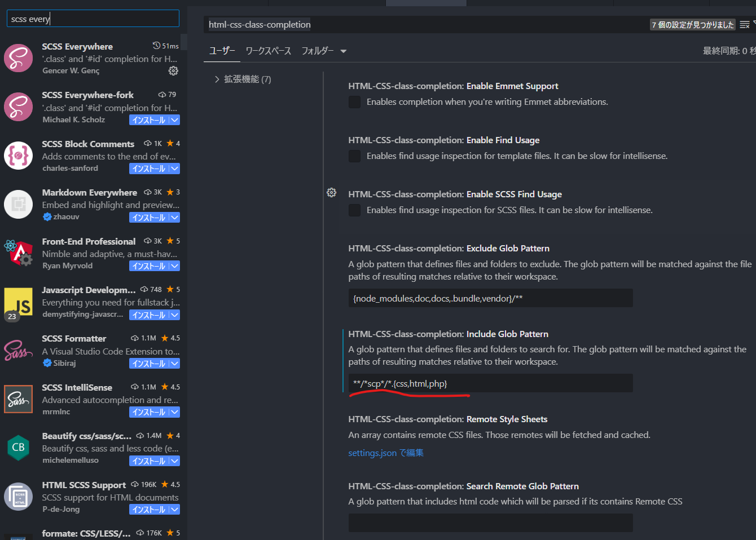Edit Search Remote Glob Pattern field
The width and height of the screenshot is (756, 540).
(490, 523)
